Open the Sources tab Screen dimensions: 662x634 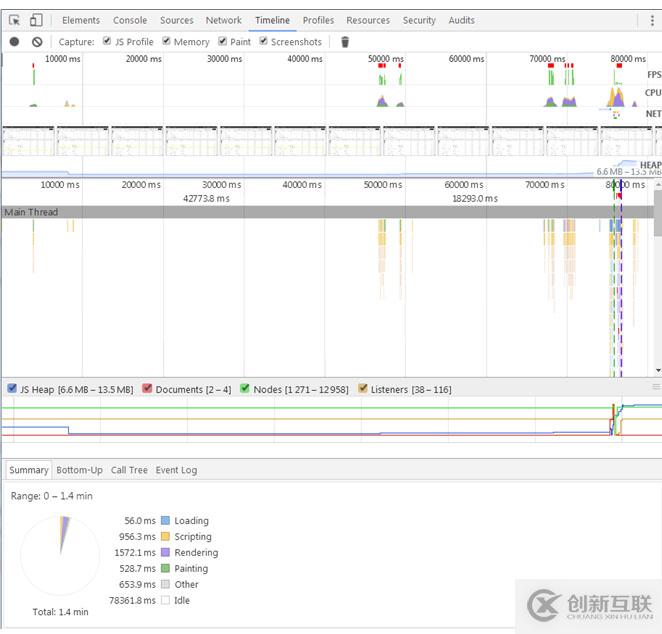tap(176, 20)
